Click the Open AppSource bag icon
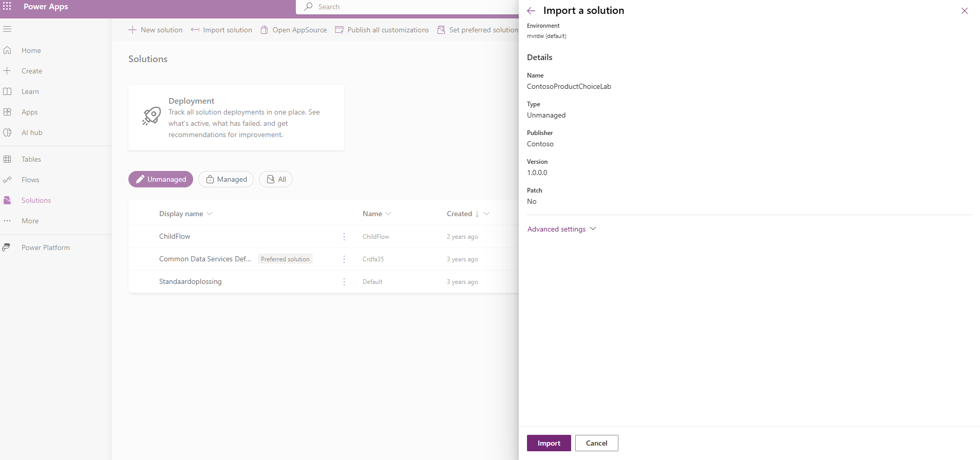This screenshot has height=460, width=980. tap(264, 30)
